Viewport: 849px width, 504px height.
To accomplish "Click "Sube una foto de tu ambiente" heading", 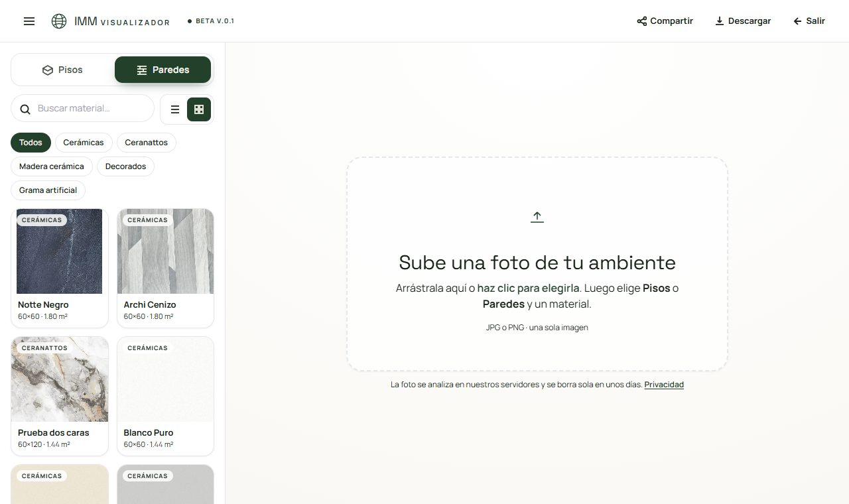I will point(537,263).
